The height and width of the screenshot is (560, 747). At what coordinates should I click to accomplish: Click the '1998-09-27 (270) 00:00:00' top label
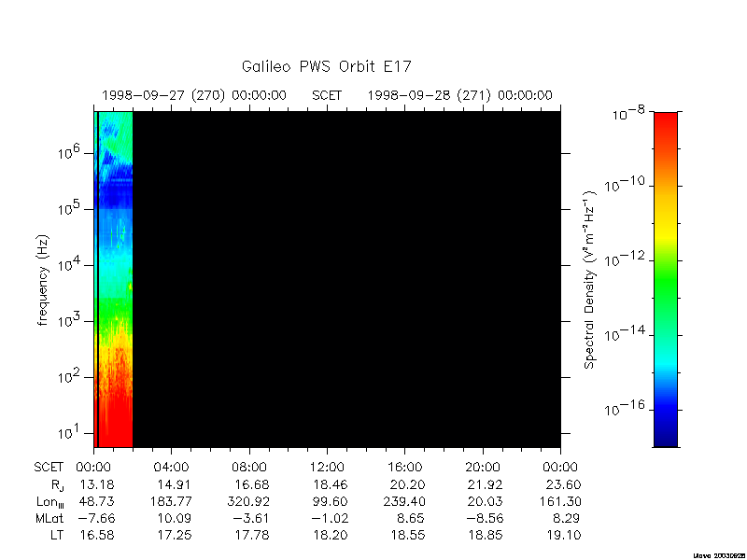pyautogui.click(x=194, y=96)
